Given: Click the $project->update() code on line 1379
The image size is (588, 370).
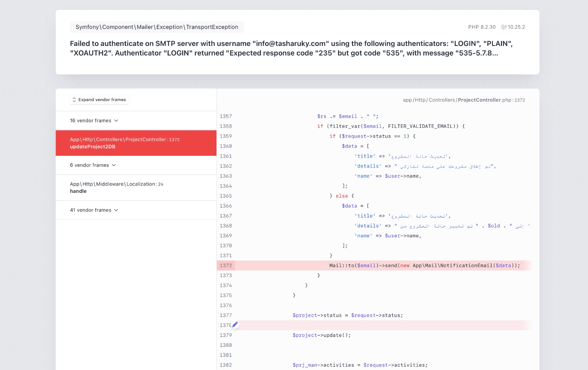Looking at the screenshot, I should (x=322, y=335).
